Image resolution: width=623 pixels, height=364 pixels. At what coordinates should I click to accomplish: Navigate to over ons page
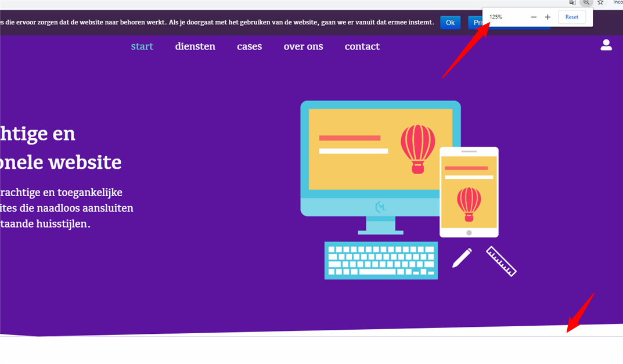[303, 46]
